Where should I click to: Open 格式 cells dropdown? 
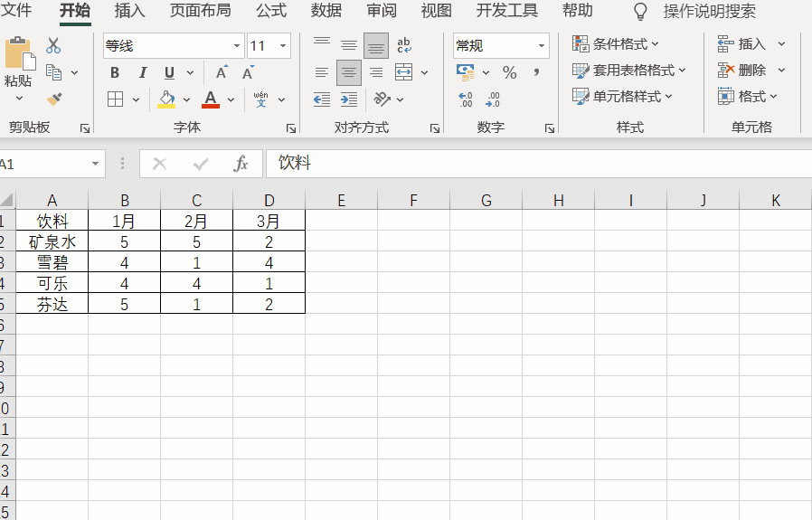point(747,97)
